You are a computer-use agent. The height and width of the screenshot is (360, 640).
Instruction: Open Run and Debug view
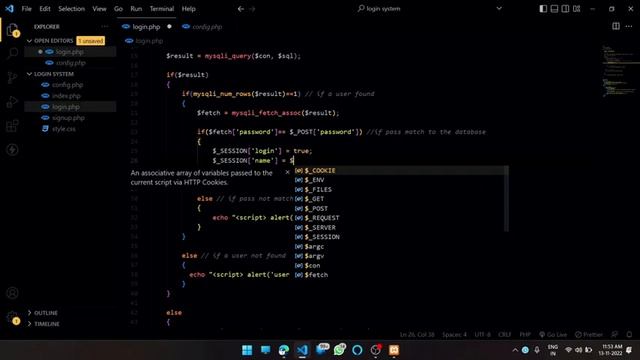click(12, 101)
